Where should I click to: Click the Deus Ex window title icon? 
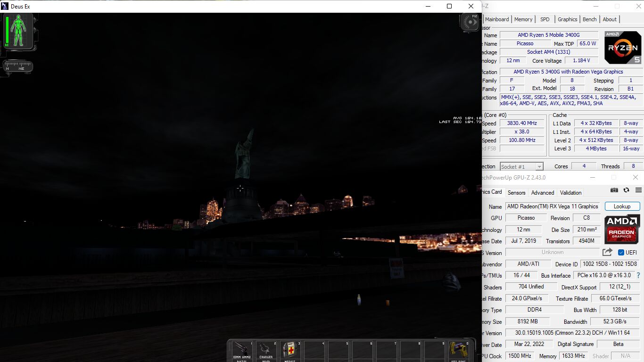click(x=5, y=6)
